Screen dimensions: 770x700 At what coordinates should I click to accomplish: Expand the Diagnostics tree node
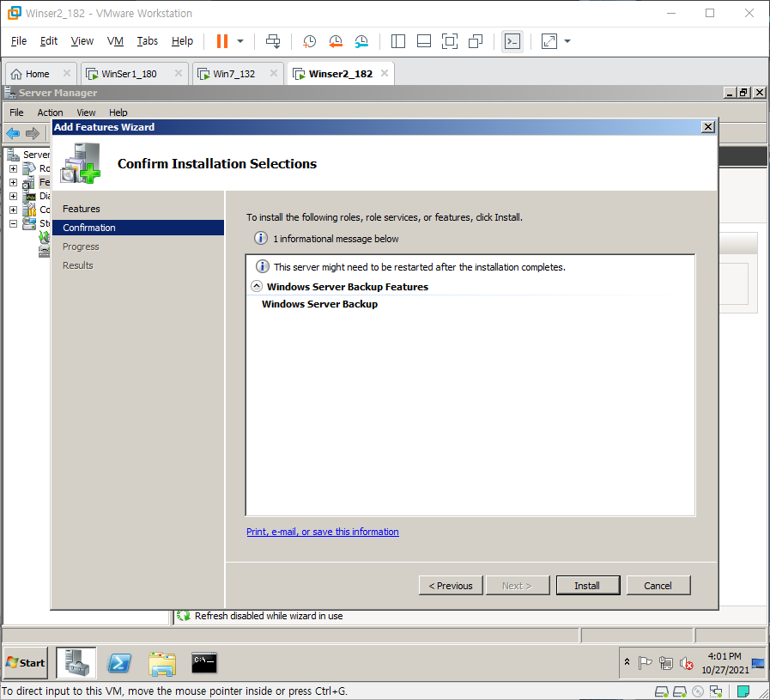click(13, 196)
